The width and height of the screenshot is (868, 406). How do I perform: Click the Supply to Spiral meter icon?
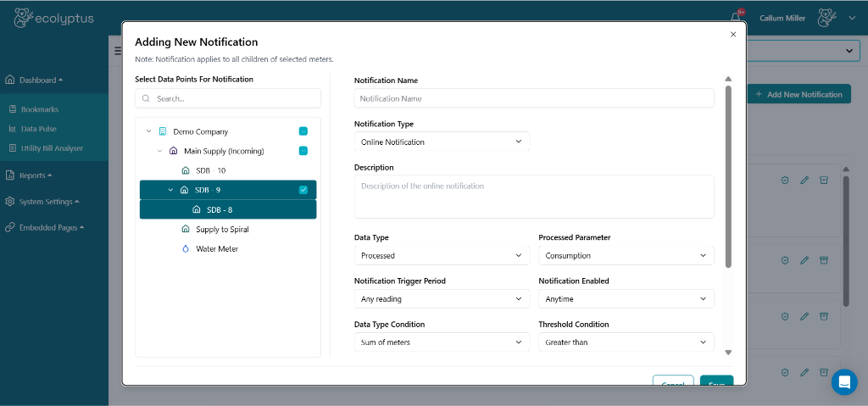tap(186, 230)
